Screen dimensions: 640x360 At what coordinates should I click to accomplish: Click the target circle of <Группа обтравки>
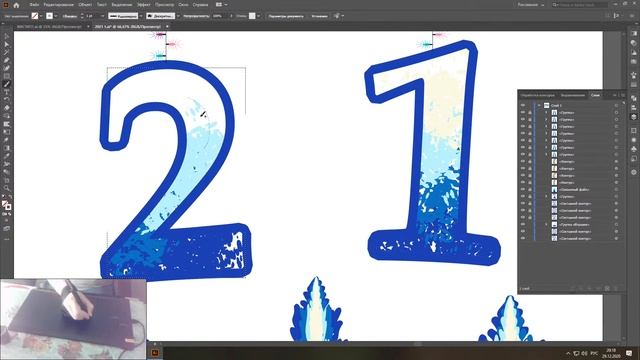coord(616,224)
